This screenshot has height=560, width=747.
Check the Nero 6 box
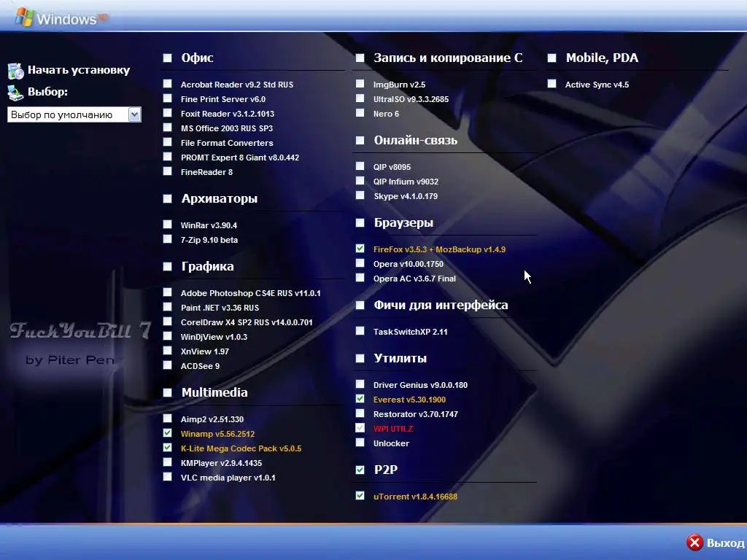pos(360,113)
